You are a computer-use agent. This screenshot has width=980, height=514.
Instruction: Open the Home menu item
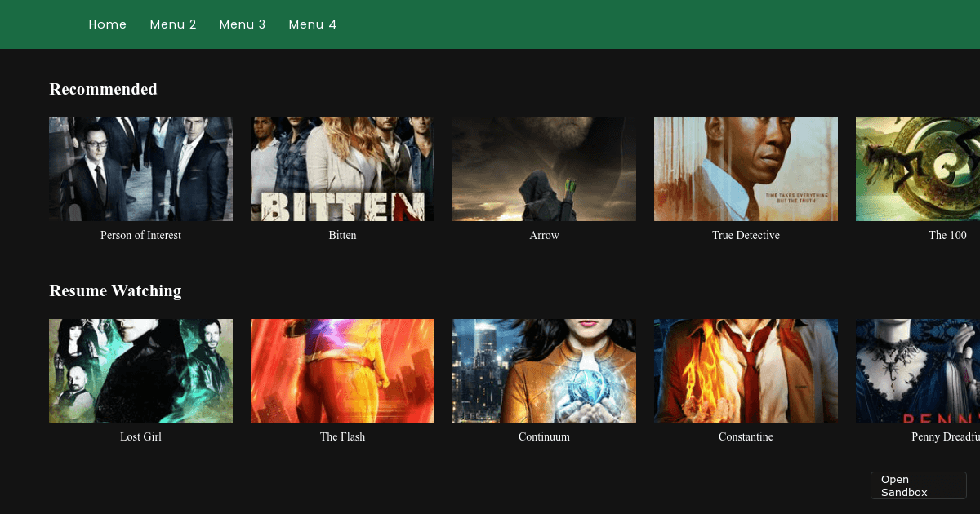coord(107,24)
